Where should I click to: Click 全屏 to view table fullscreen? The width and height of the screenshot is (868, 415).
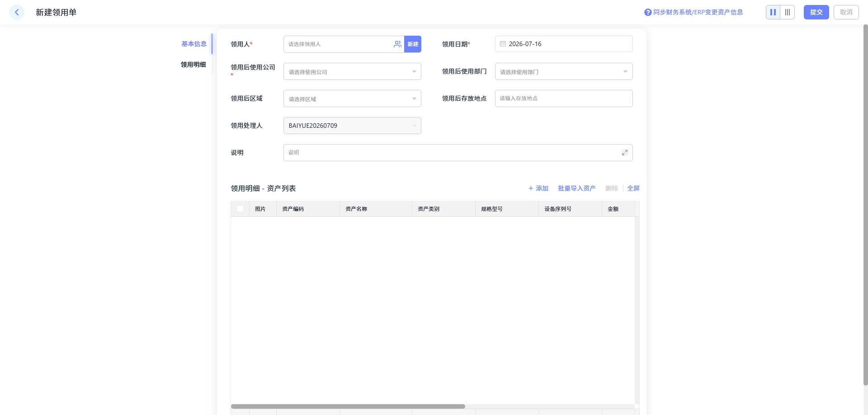coord(633,188)
